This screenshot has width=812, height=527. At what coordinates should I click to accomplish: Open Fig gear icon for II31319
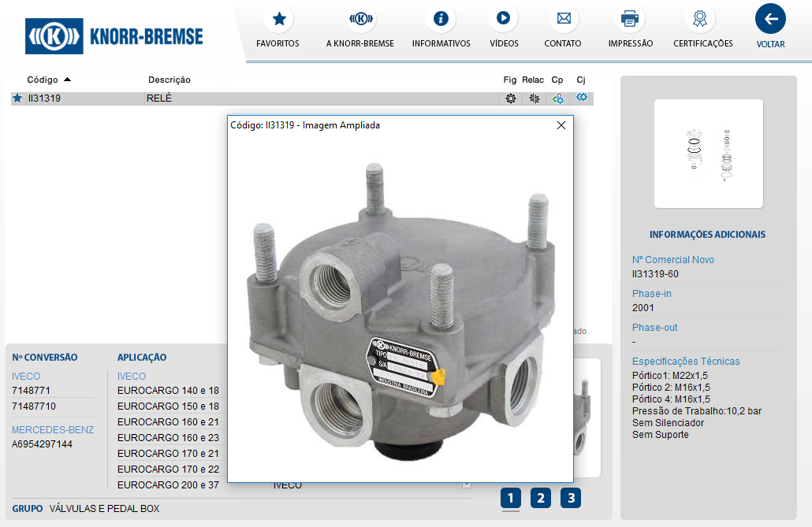pos(511,98)
